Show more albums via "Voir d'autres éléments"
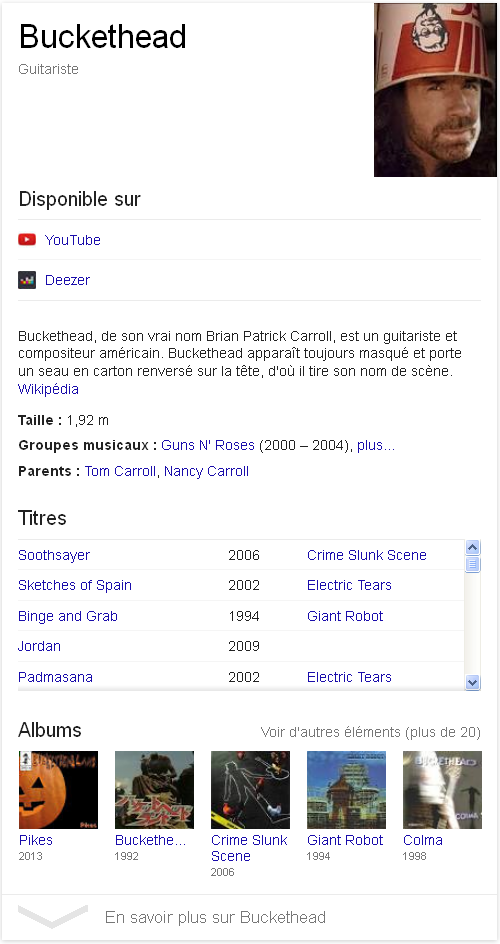The width and height of the screenshot is (500, 944). click(x=371, y=732)
